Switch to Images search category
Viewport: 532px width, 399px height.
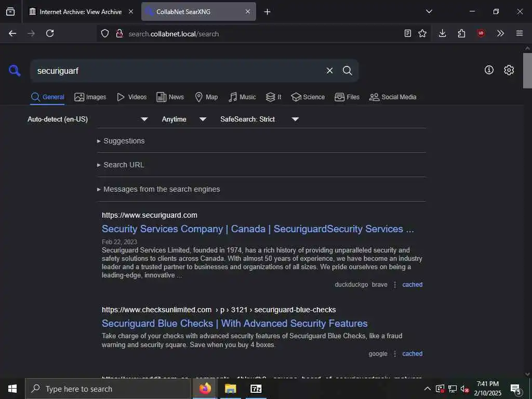(90, 97)
